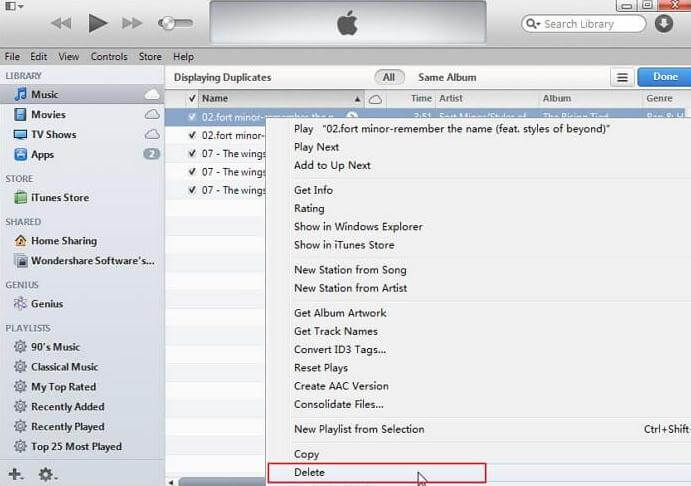Uncheck the second 07 - The wings track
Image resolution: width=691 pixels, height=486 pixels.
[192, 171]
